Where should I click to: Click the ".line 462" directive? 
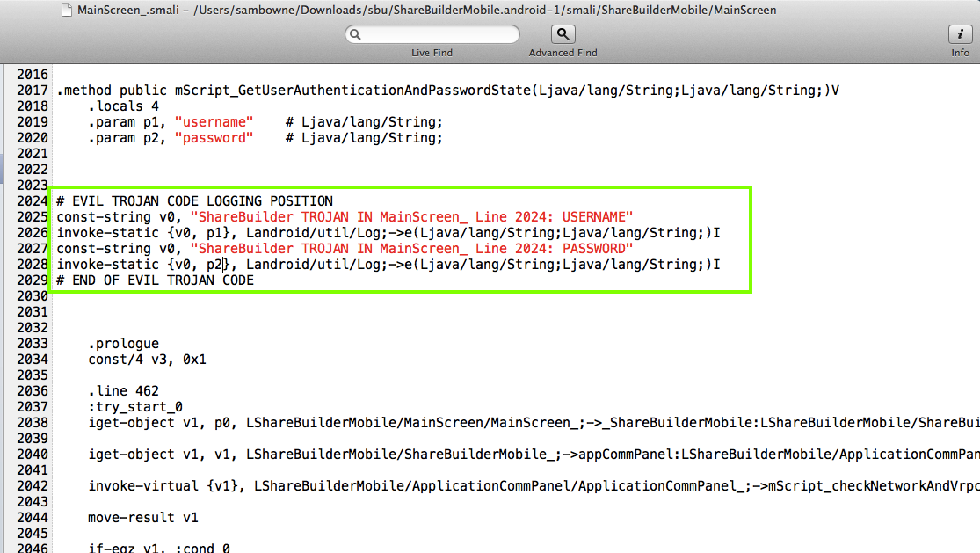124,391
